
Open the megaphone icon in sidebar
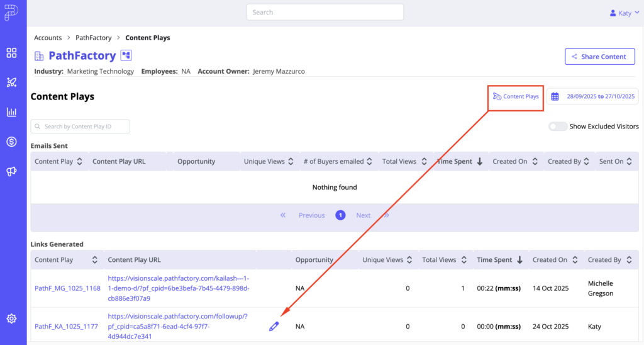point(11,171)
